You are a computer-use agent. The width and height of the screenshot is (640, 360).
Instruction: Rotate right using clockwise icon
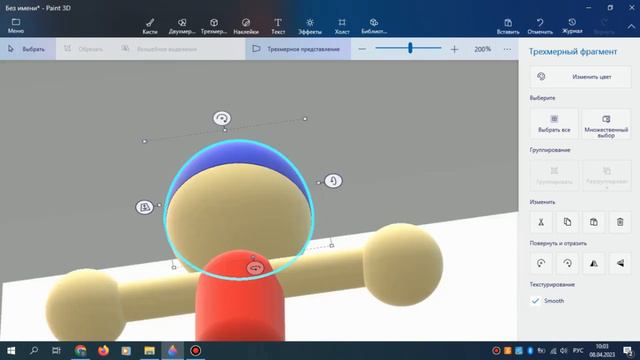[x=567, y=263]
